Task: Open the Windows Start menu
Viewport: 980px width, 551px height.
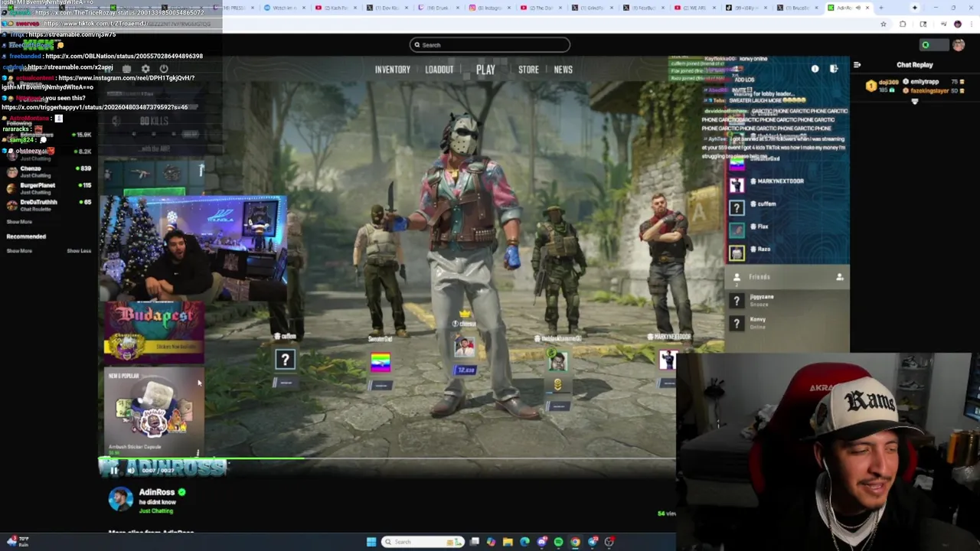Action: click(371, 542)
